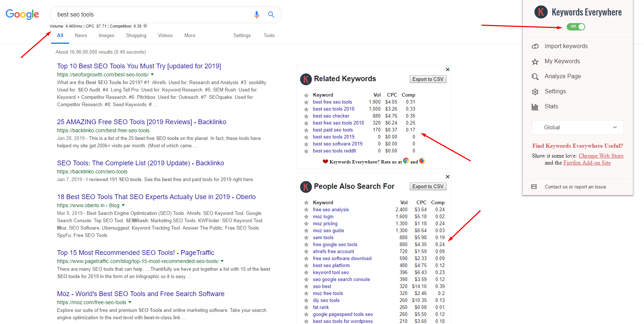Open the search Tools menu
644x324 pixels.
pyautogui.click(x=269, y=36)
